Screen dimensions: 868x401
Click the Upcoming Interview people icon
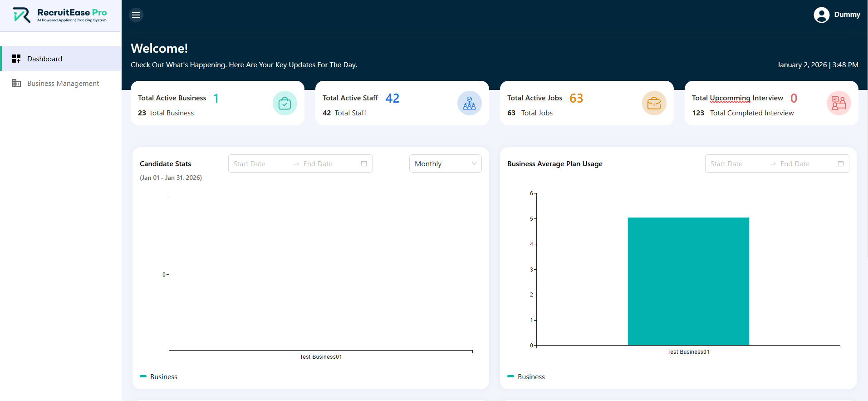coord(839,103)
